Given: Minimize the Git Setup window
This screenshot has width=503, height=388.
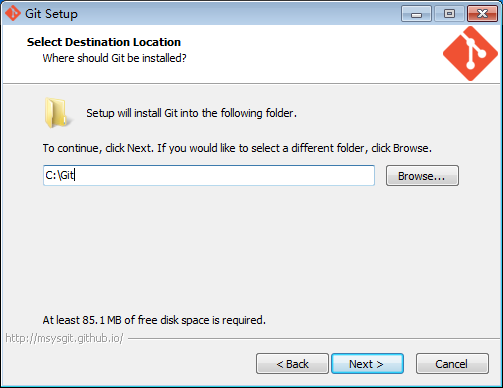Looking at the screenshot, I should (416, 14).
